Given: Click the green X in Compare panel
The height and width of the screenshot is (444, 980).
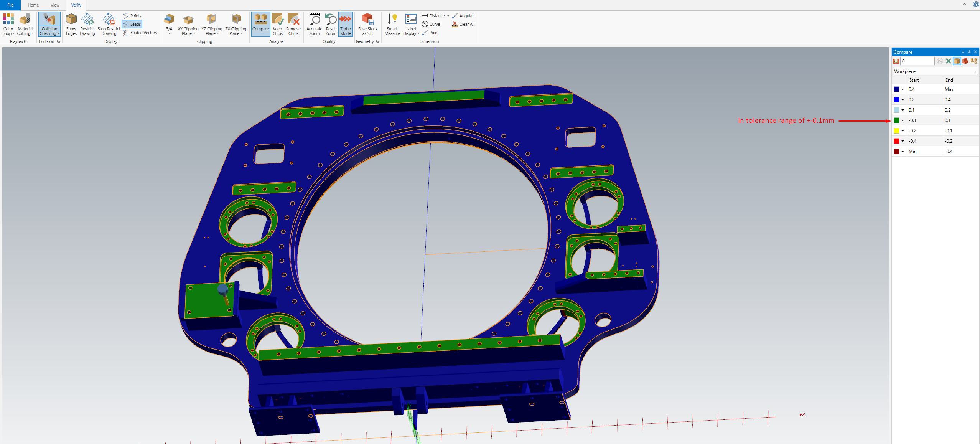Looking at the screenshot, I should (x=948, y=61).
